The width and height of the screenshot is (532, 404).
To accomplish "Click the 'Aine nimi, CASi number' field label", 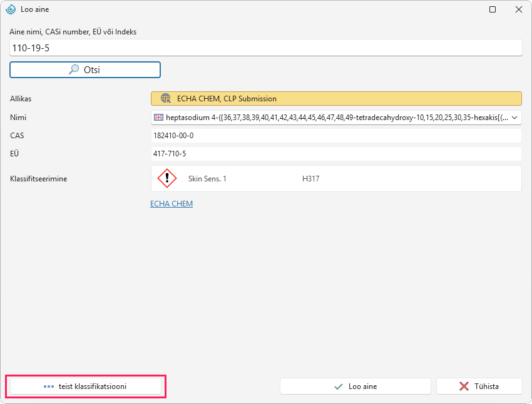I will click(x=73, y=32).
